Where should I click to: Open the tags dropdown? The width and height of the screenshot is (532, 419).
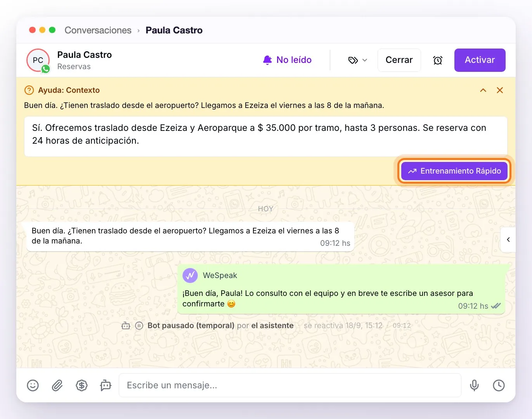point(357,60)
